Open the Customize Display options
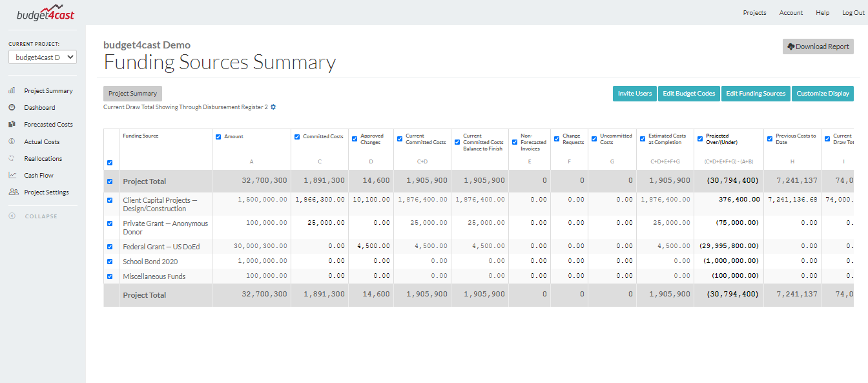This screenshot has height=383, width=868. (823, 94)
